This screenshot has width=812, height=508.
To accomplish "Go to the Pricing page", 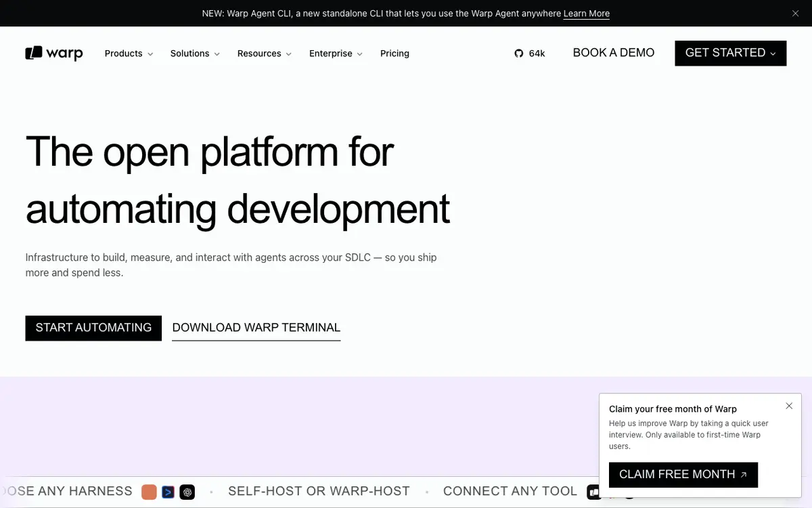I will pos(394,54).
